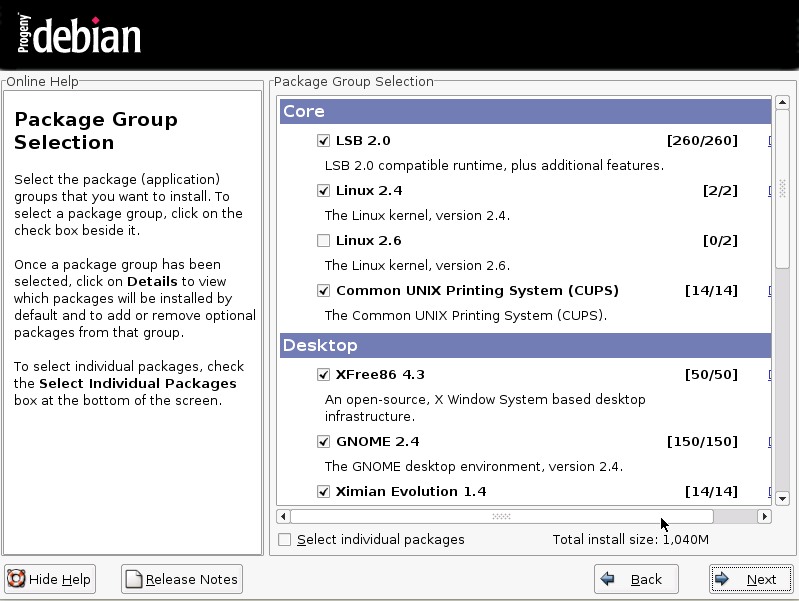Open the Details link for CUPS
This screenshot has height=601, width=799.
[x=769, y=290]
